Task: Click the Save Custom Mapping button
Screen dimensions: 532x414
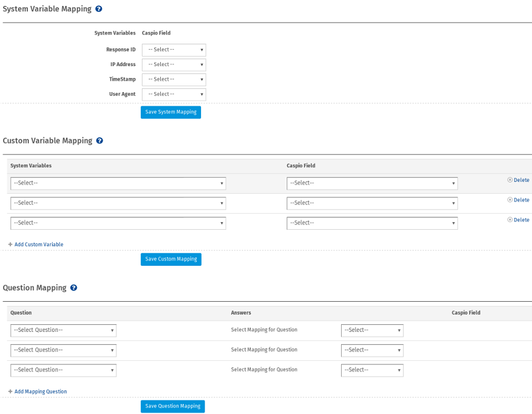Action: coord(171,259)
